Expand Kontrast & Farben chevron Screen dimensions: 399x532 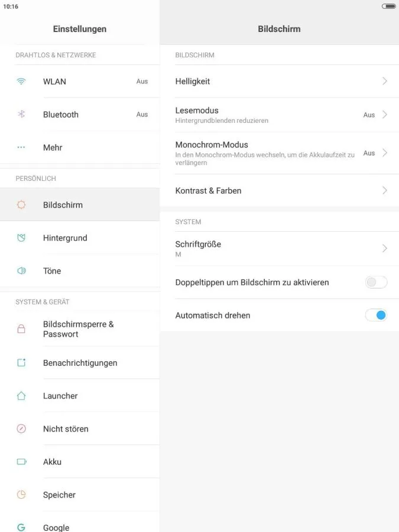coord(384,190)
